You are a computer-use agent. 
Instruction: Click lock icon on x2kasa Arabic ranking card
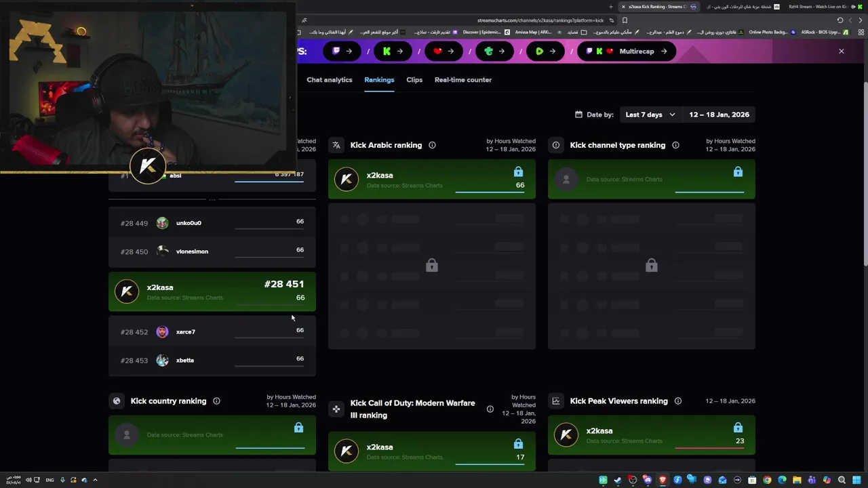518,172
